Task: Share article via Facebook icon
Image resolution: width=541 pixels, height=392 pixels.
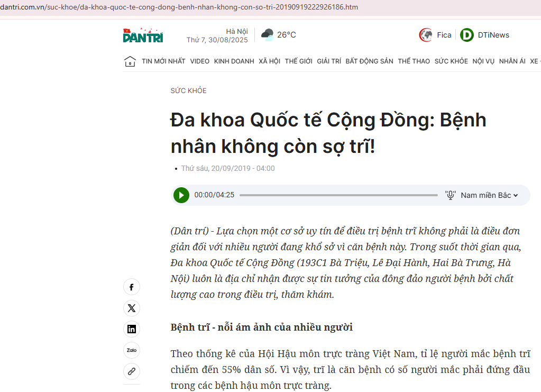Action: (132, 287)
